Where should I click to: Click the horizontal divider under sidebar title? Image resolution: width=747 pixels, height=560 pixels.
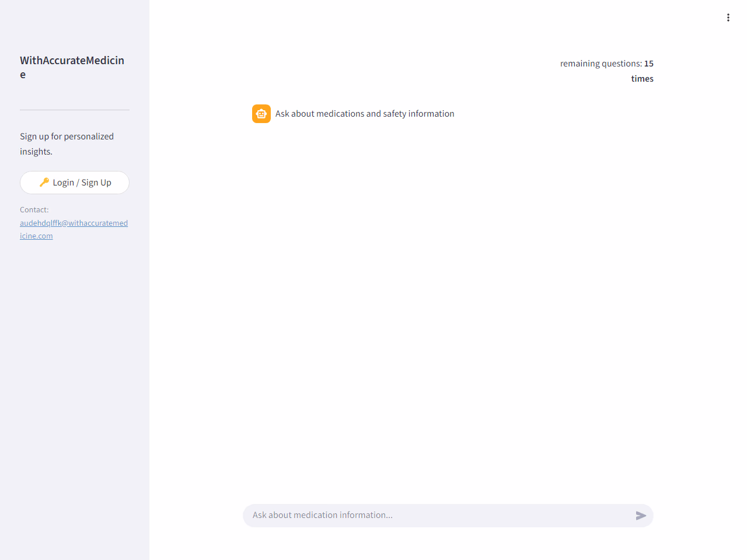pos(75,110)
